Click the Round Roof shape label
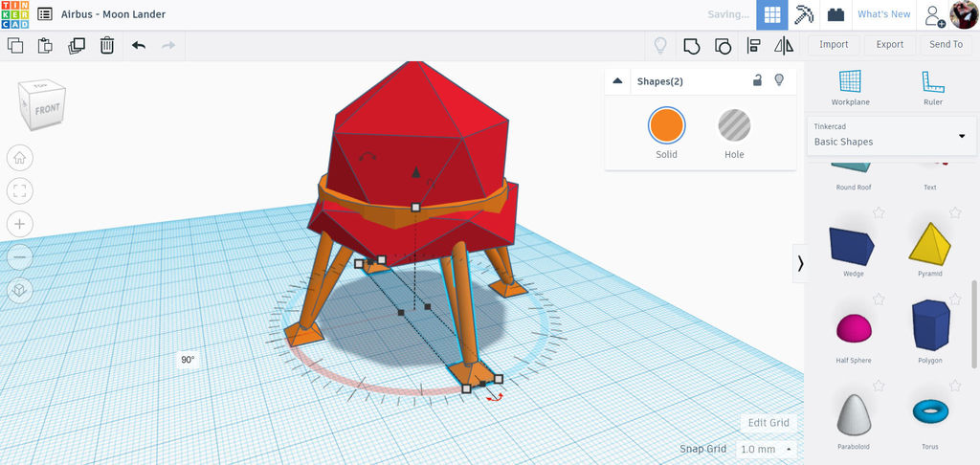This screenshot has height=465, width=980. pyautogui.click(x=853, y=188)
